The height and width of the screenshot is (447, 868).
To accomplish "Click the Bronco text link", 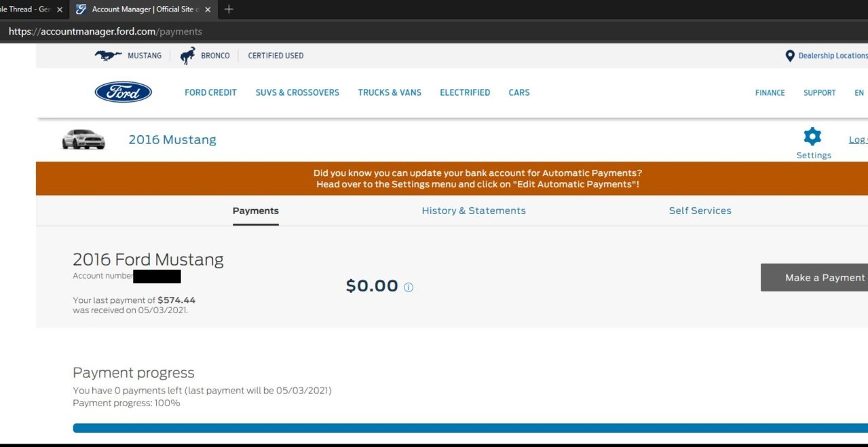I will click(215, 56).
